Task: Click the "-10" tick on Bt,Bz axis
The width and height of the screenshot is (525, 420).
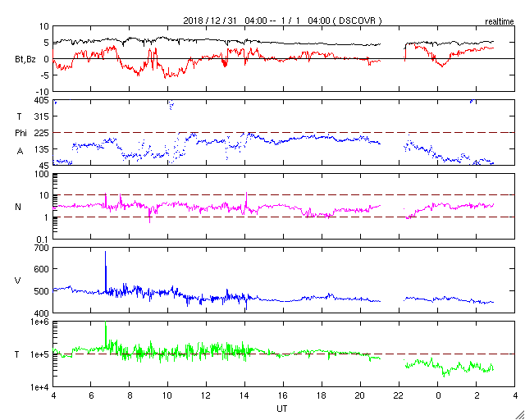Action: (x=43, y=92)
